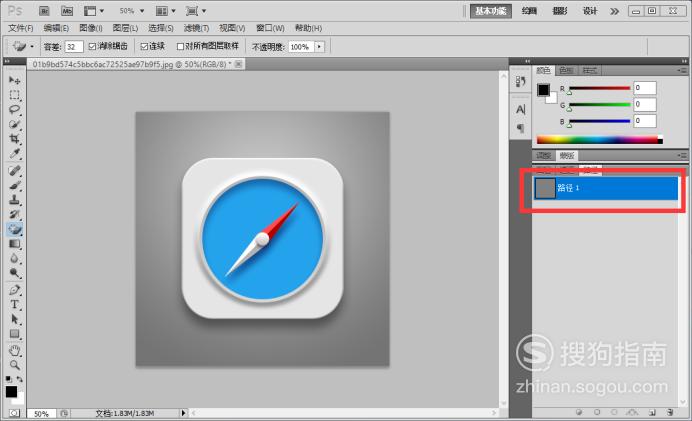
Task: Pick a color from the spectrum ramp
Action: click(599, 140)
